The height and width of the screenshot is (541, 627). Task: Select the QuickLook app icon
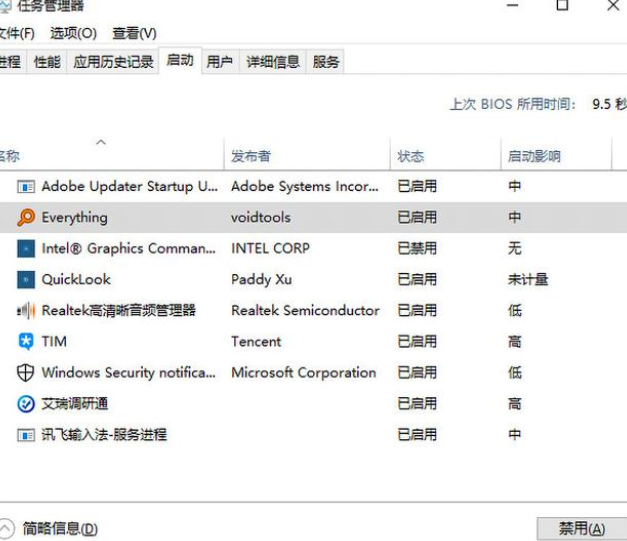26,279
